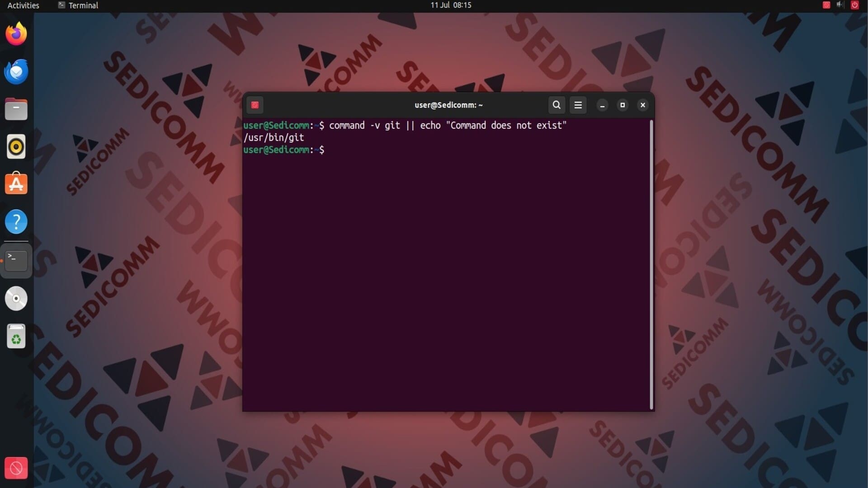Launch Firefox from the dock
This screenshot has height=488, width=868.
[x=16, y=34]
